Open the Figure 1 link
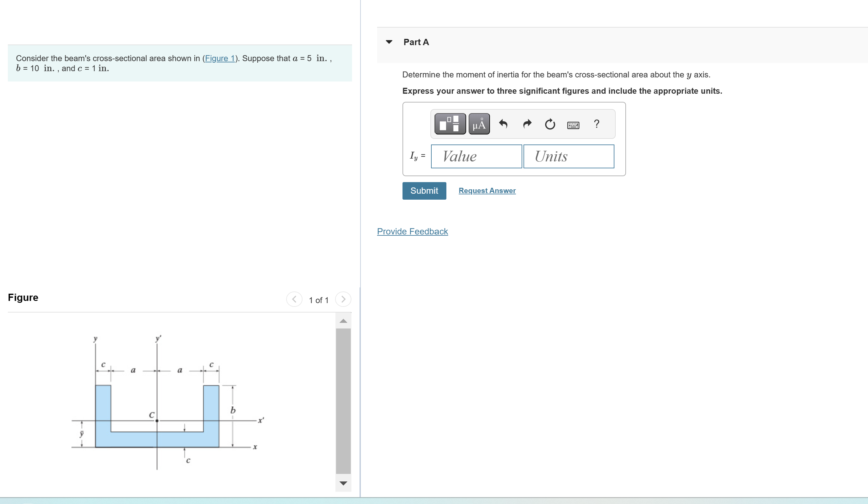 pyautogui.click(x=220, y=58)
